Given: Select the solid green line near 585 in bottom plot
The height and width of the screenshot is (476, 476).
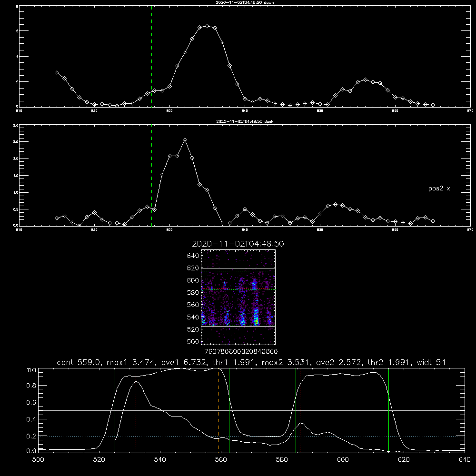Looking at the screenshot, I should [x=296, y=410].
